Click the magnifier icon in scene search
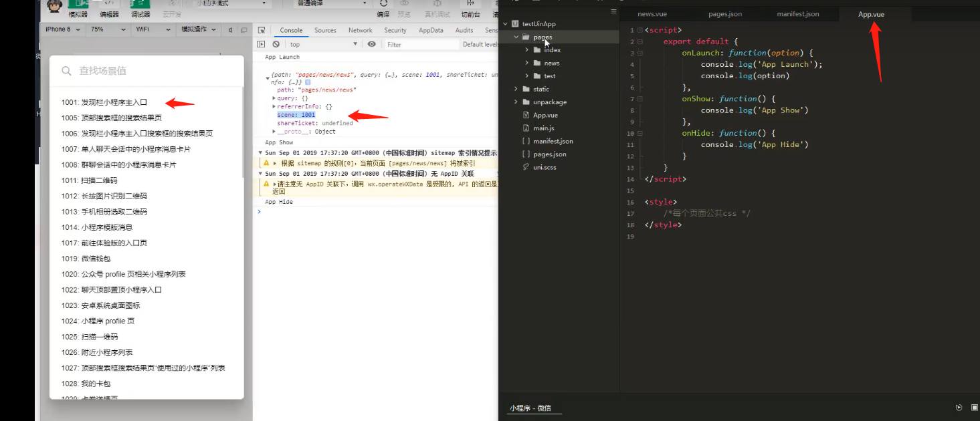 [66, 70]
